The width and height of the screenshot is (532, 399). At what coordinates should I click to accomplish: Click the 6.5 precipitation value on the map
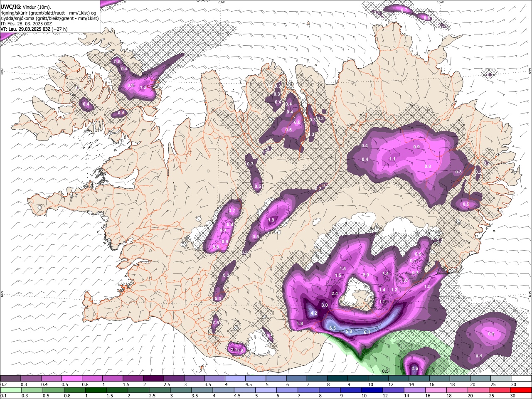coord(332,328)
